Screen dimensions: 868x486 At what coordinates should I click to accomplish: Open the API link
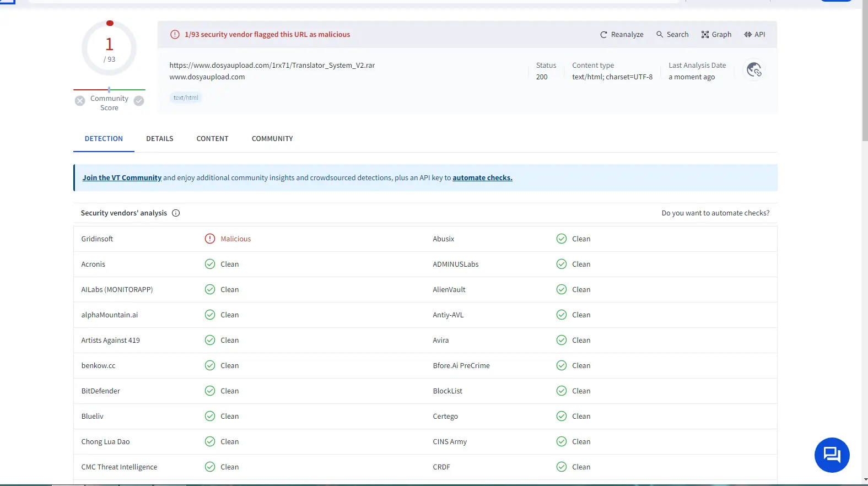pyautogui.click(x=754, y=34)
